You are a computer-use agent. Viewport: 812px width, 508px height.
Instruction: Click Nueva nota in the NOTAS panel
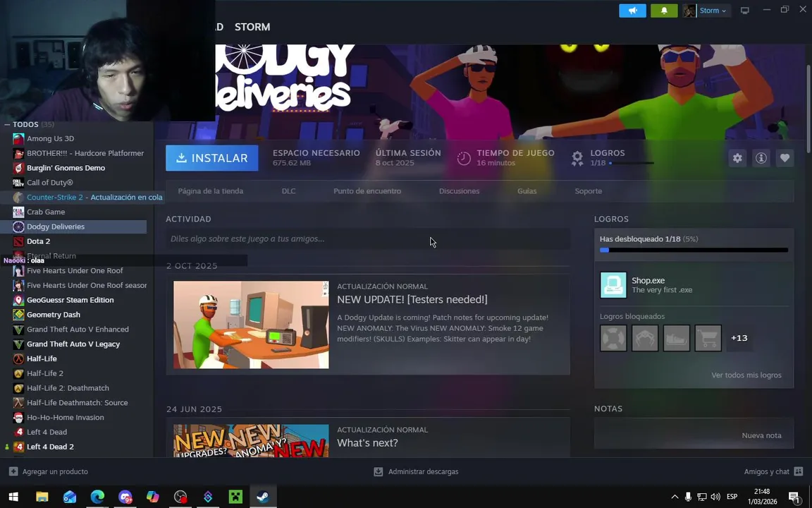pos(761,435)
